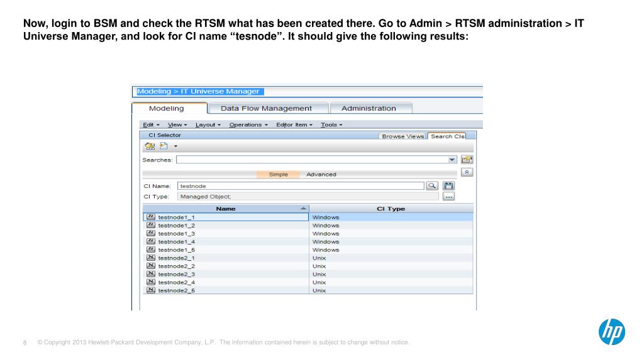Click the search magnifier icon beside CI Name
Viewport: 644px width, 362px height.
pos(432,185)
